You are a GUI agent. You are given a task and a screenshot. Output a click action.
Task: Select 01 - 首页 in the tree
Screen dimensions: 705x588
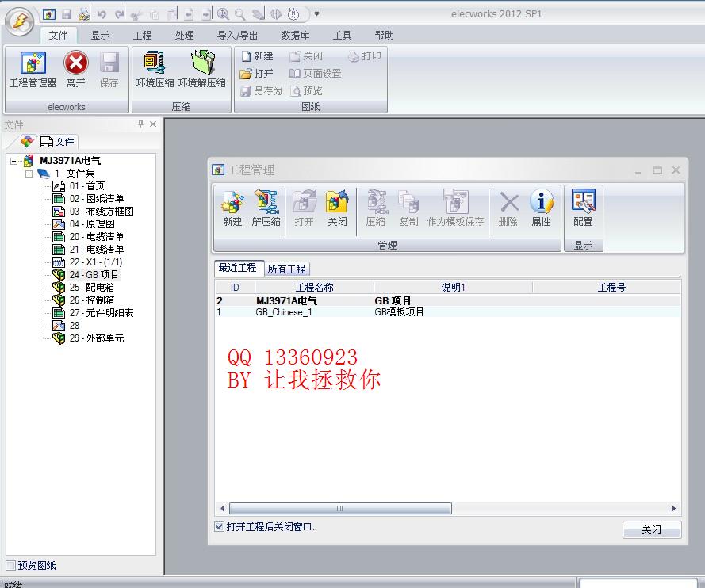coord(79,186)
